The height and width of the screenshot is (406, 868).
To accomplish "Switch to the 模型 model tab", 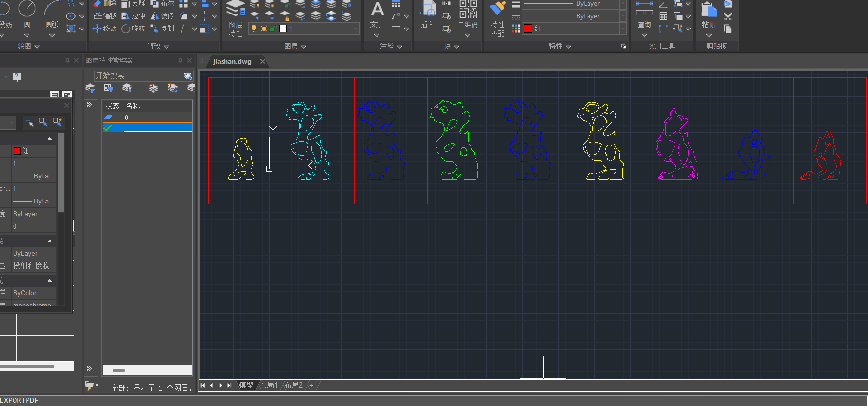I will [x=246, y=385].
